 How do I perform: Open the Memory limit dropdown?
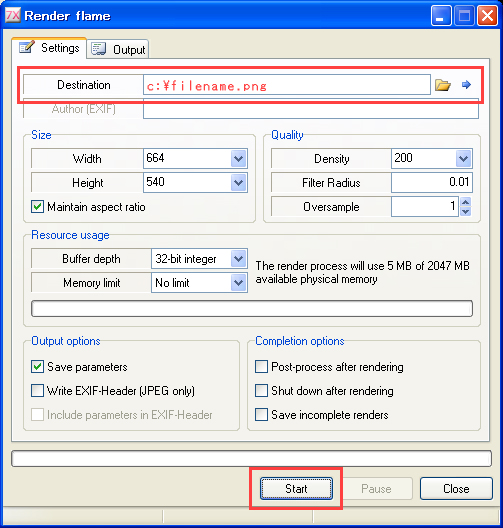[239, 283]
